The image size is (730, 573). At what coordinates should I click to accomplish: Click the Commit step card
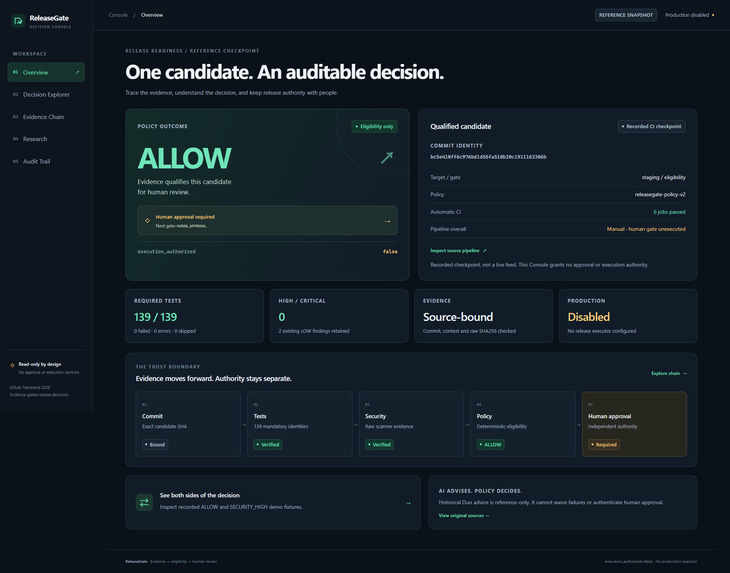click(188, 424)
